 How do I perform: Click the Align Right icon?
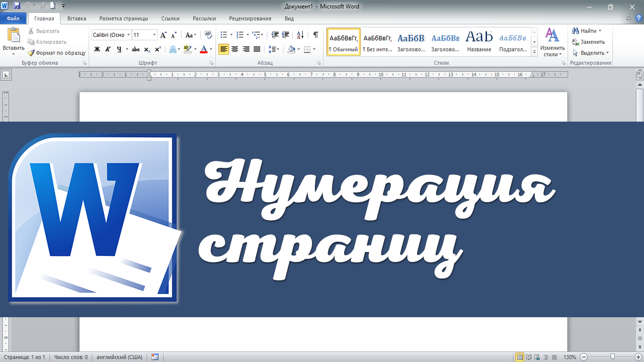pos(246,49)
